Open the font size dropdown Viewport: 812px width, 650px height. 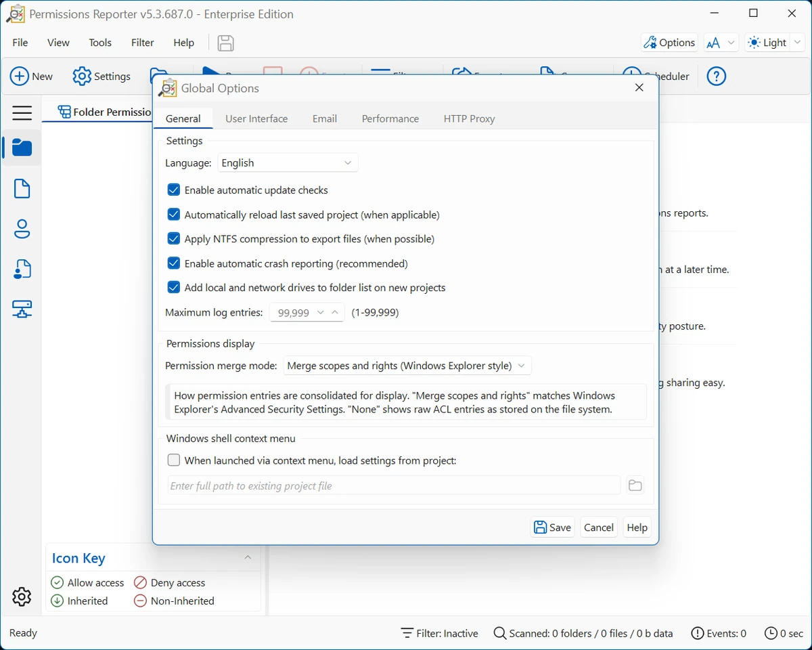721,43
